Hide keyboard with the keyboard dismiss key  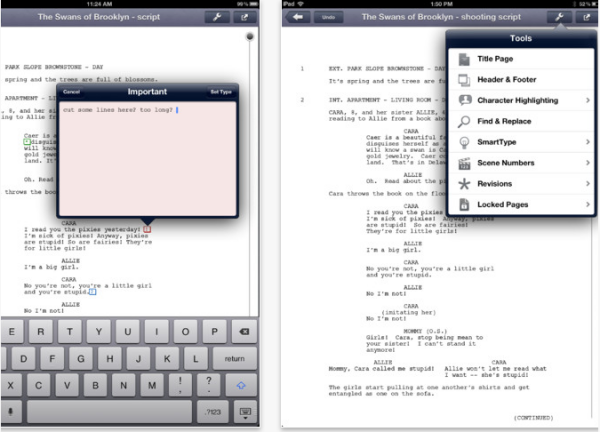pos(245,412)
